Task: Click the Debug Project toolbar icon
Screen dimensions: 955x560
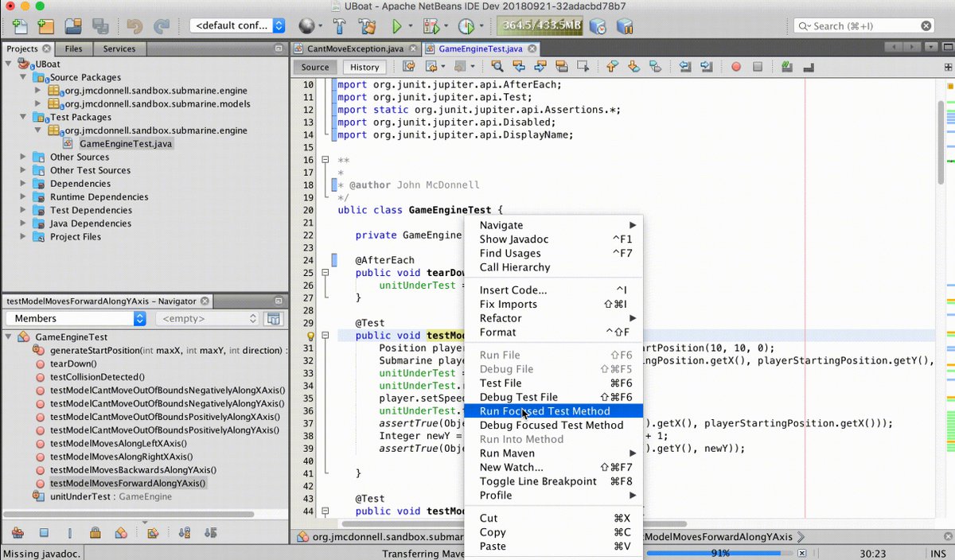Action: pos(431,25)
